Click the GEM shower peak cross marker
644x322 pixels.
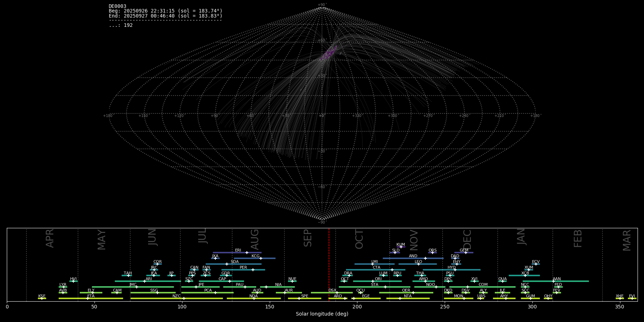466,253
